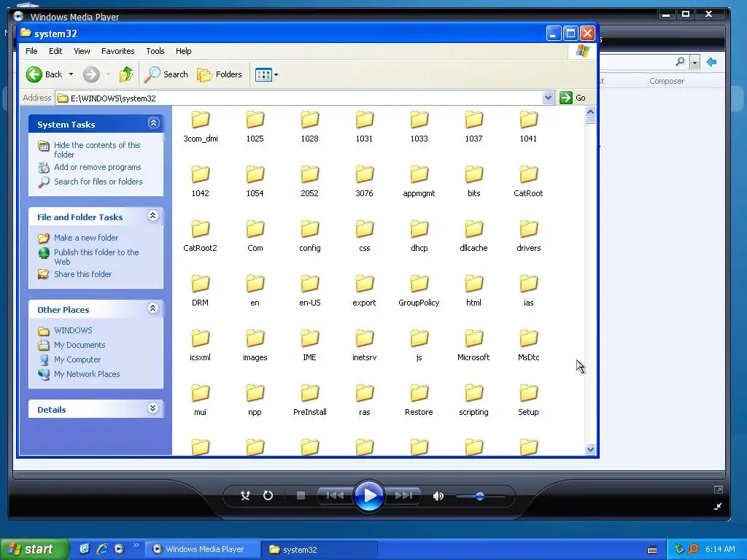The height and width of the screenshot is (560, 747).
Task: Click the Composer column header in Media Player
Action: point(667,81)
